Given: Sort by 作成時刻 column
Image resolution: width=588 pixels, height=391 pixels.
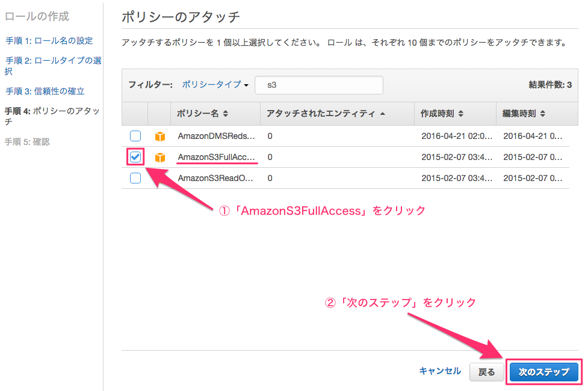Looking at the screenshot, I should 442,114.
